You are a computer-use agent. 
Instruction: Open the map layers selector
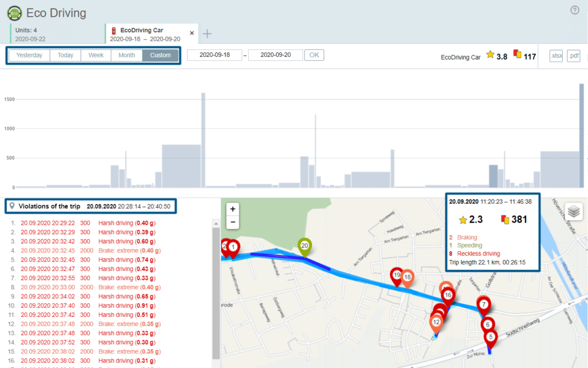(x=574, y=212)
